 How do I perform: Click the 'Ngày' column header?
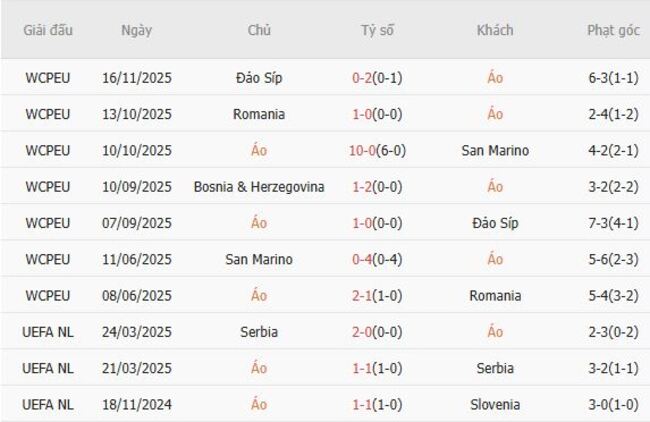point(137,30)
